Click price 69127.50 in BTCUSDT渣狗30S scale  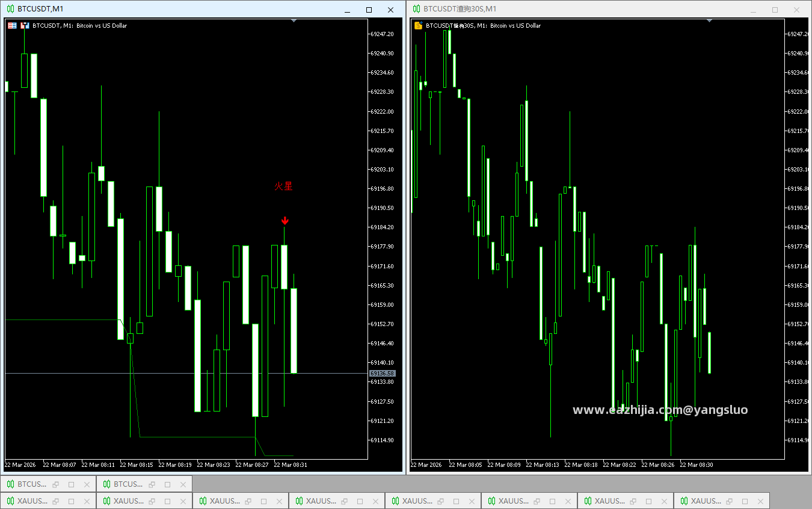pos(799,401)
